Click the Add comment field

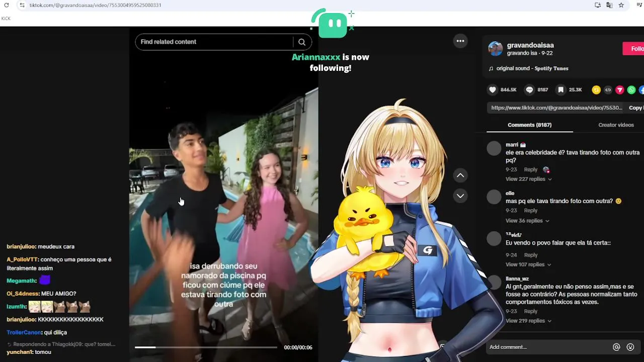(x=548, y=347)
